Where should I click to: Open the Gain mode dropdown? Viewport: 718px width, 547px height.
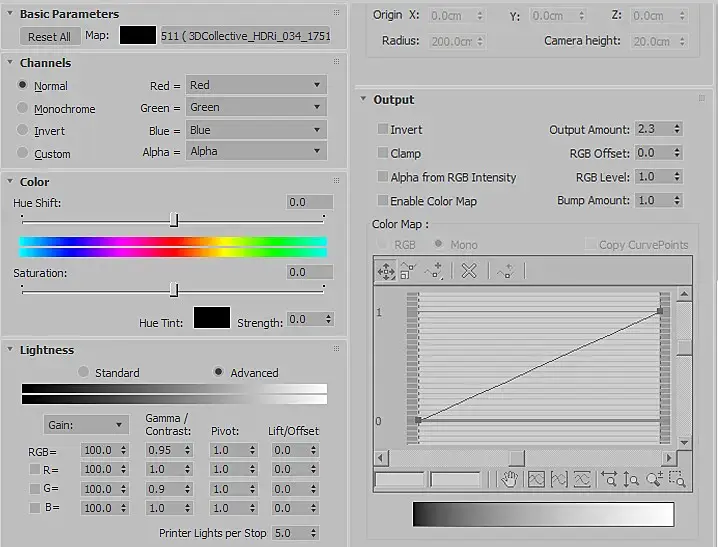point(86,425)
